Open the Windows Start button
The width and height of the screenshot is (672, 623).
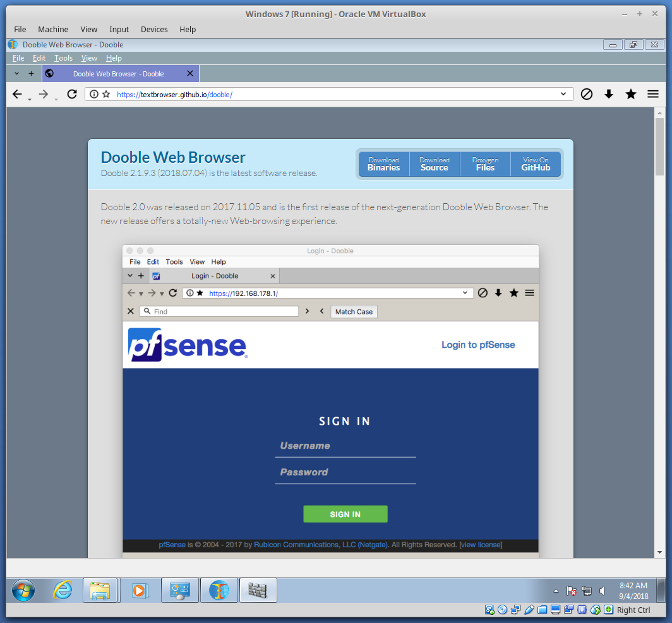23,590
